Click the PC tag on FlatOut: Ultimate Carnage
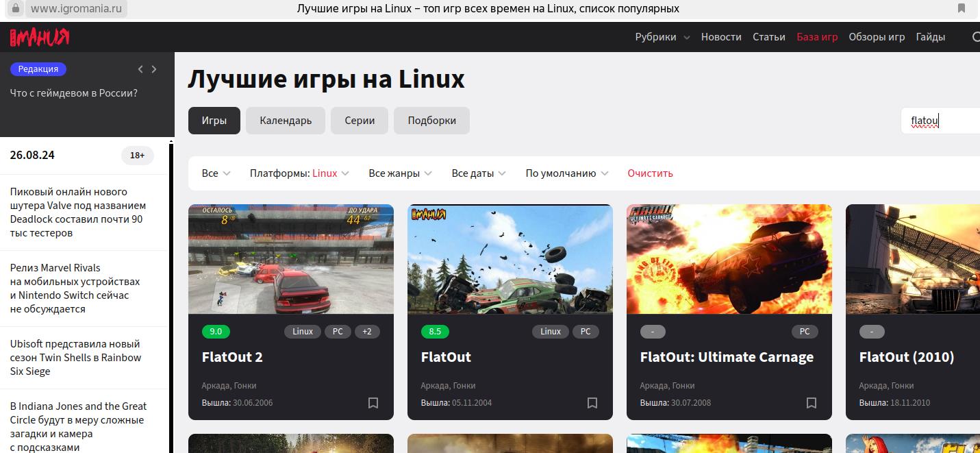The width and height of the screenshot is (980, 453). click(x=805, y=332)
